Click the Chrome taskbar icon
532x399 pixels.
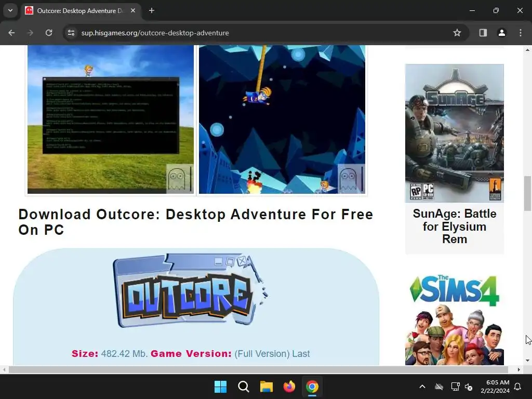click(x=312, y=387)
